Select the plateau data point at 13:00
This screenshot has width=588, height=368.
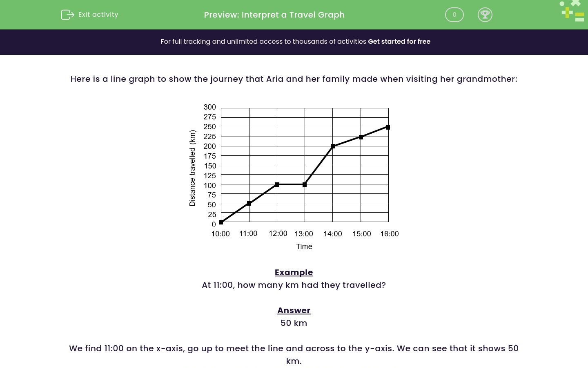pos(304,184)
